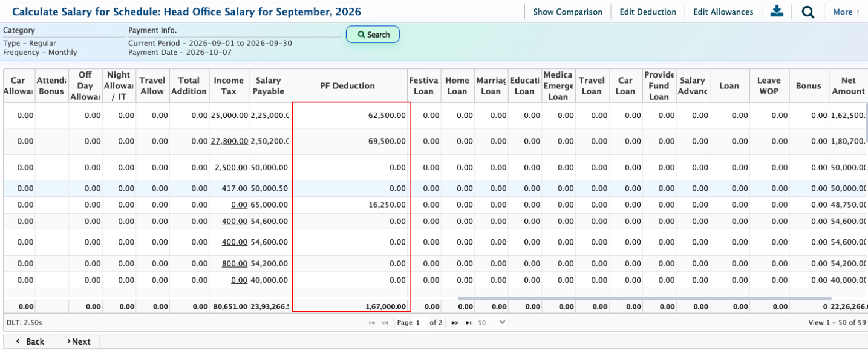
Task: Sort by the Income Tax column header
Action: coord(229,85)
